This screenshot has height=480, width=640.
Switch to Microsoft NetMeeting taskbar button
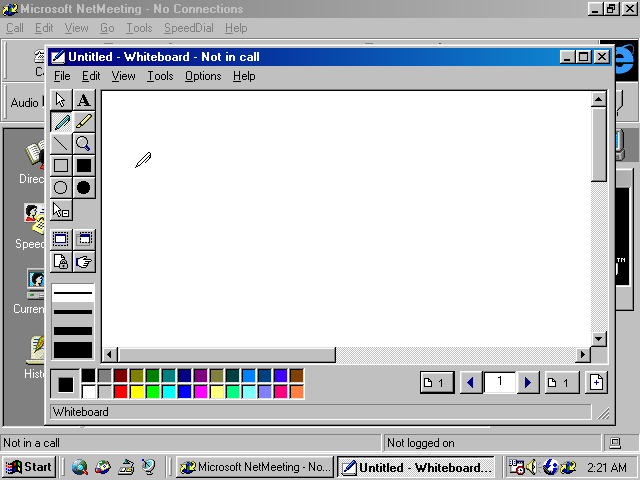click(x=255, y=467)
